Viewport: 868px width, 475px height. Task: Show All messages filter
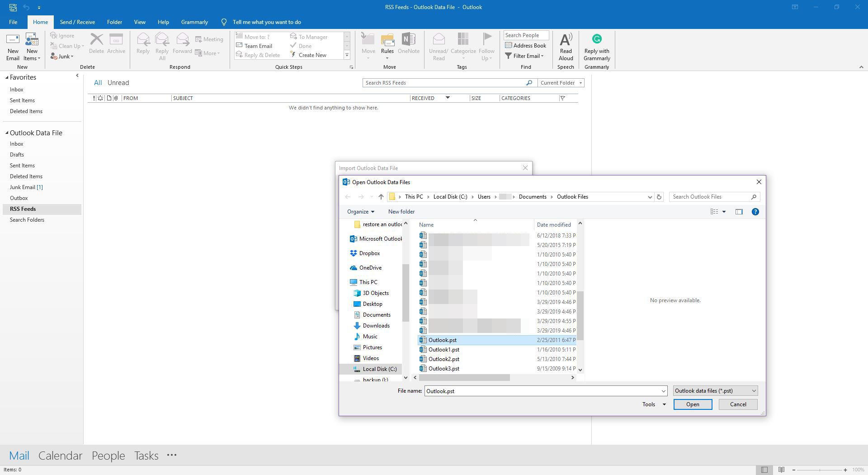pos(98,83)
